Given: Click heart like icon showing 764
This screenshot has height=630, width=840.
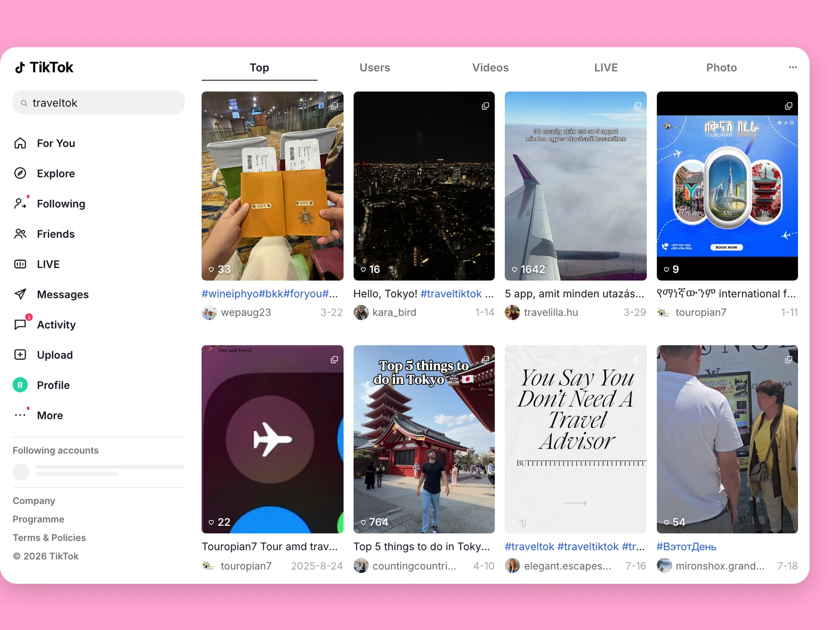Looking at the screenshot, I should point(363,522).
